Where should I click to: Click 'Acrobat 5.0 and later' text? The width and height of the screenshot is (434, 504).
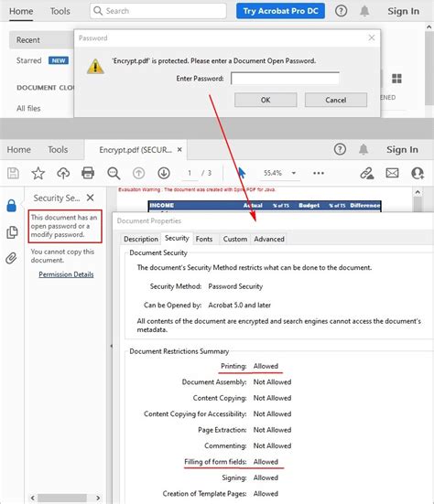coord(240,305)
